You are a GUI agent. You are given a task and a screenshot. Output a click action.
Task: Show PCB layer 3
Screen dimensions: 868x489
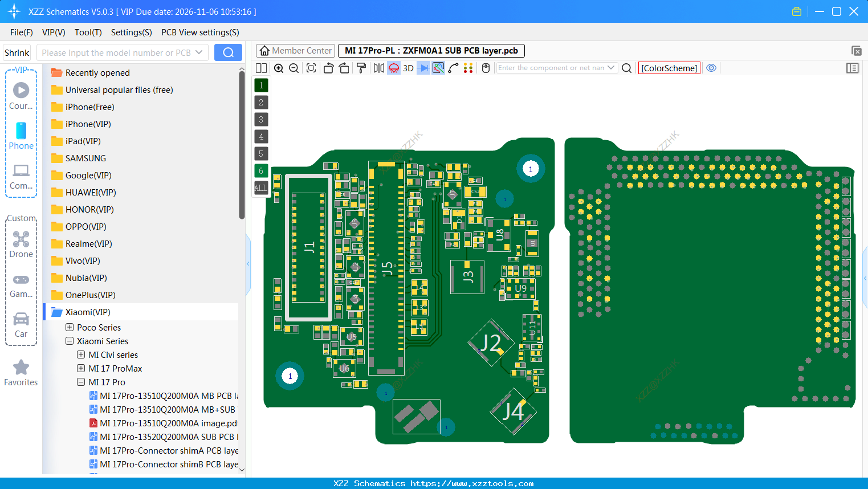coord(261,120)
